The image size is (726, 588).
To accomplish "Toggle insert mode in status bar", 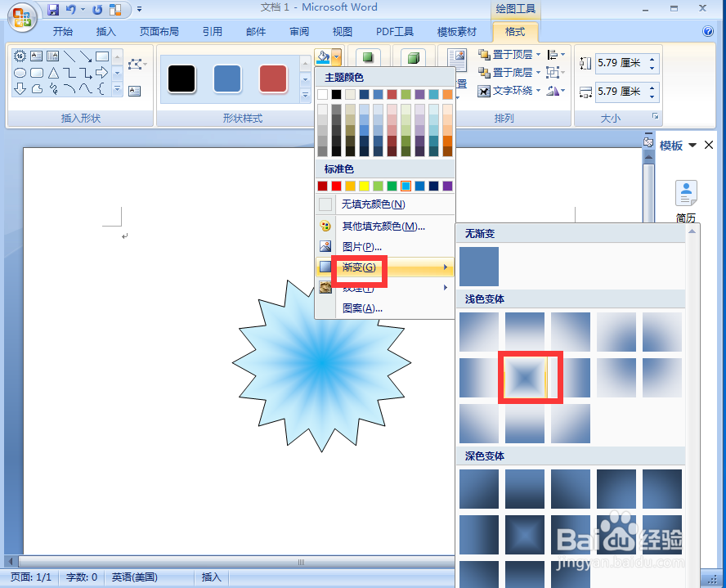I will [211, 577].
